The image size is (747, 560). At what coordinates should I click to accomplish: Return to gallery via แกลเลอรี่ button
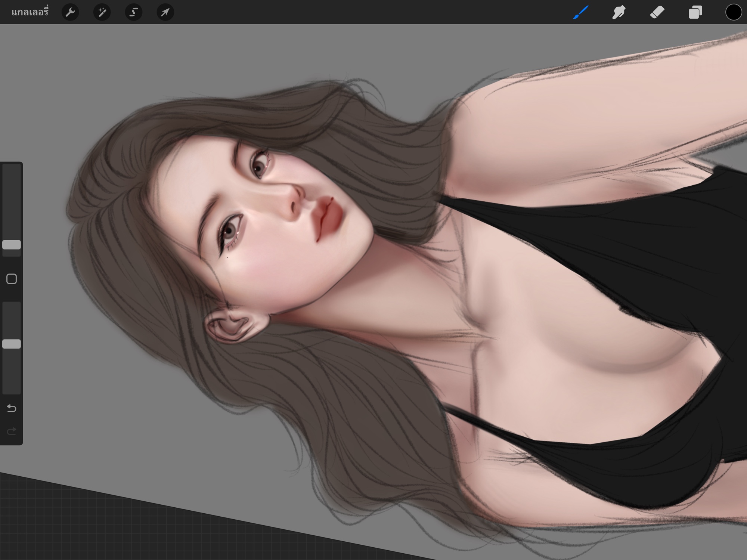30,12
